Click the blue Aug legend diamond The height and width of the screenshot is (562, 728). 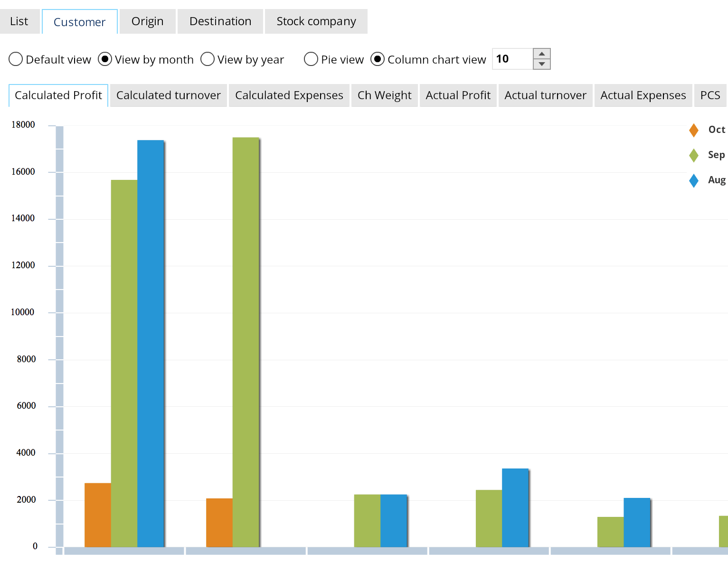(x=693, y=180)
